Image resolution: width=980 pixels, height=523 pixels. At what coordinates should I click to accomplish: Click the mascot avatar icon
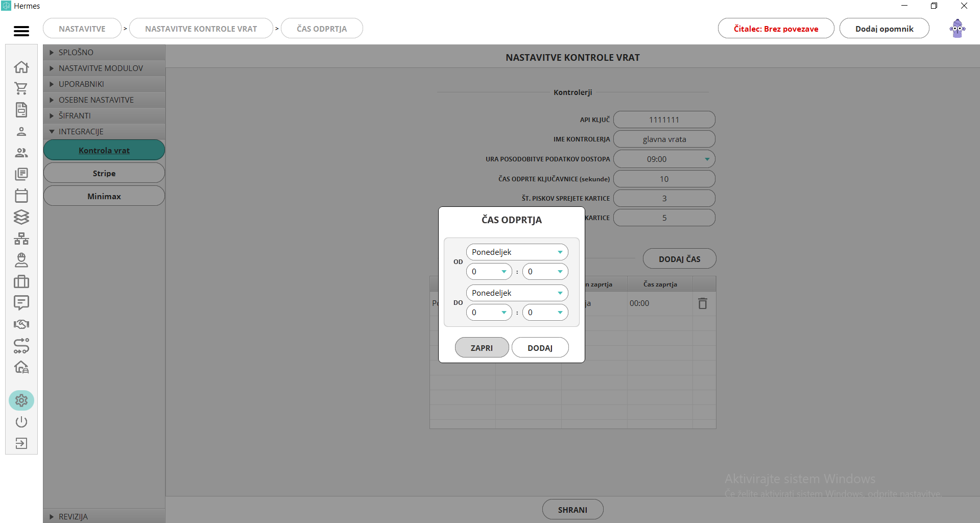958,29
